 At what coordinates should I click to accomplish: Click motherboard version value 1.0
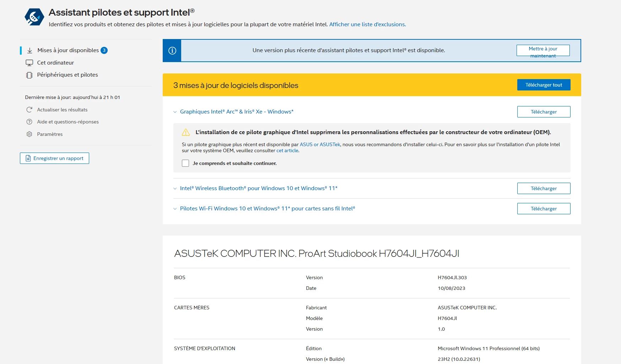point(441,329)
